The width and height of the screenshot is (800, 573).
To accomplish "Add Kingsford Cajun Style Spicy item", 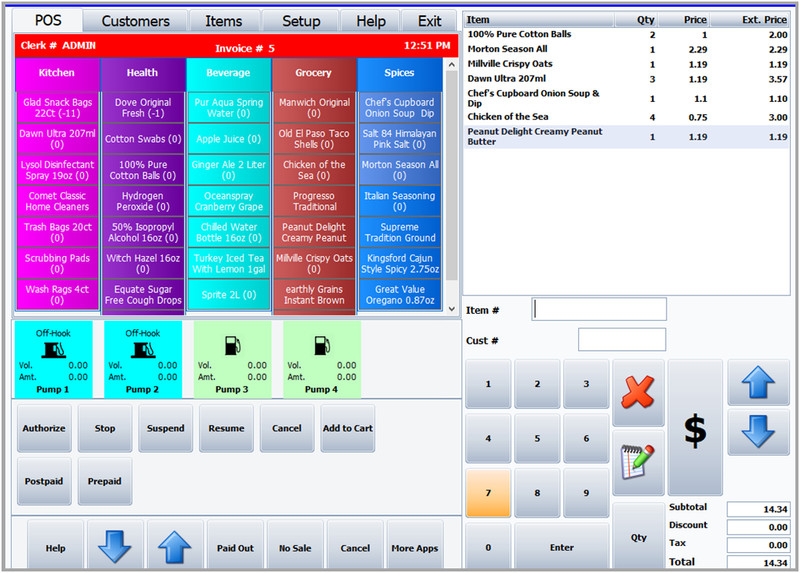I will (x=399, y=263).
